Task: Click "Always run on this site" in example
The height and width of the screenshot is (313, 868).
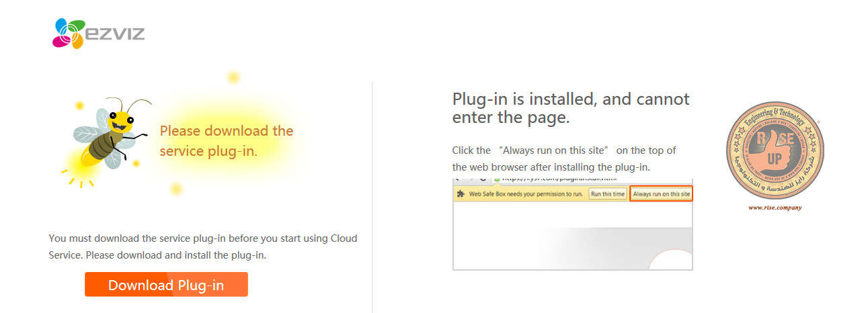Action: coord(662,194)
